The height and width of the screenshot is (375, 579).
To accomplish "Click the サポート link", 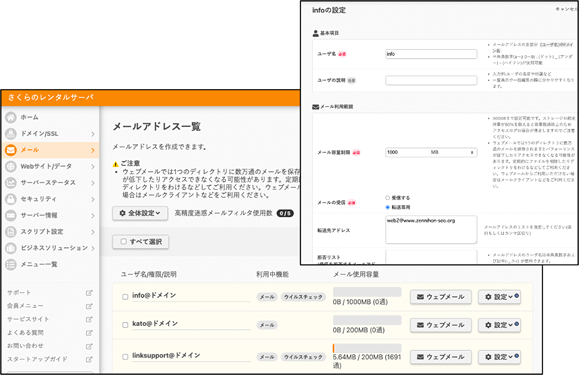I will point(19,293).
